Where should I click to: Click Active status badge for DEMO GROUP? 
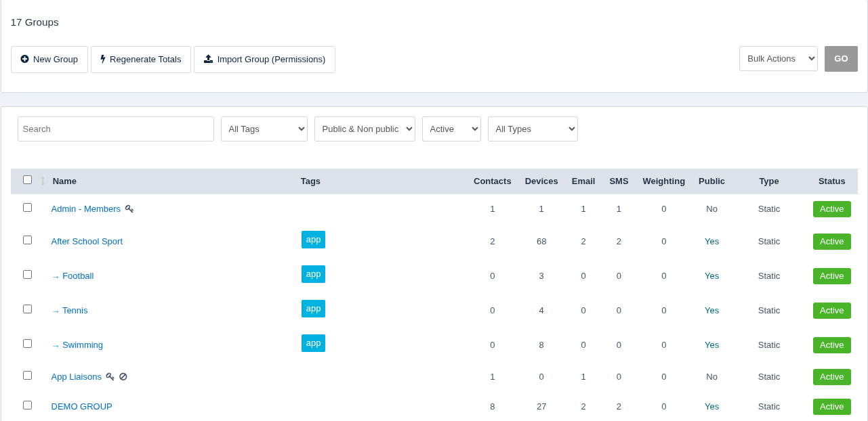[831, 407]
